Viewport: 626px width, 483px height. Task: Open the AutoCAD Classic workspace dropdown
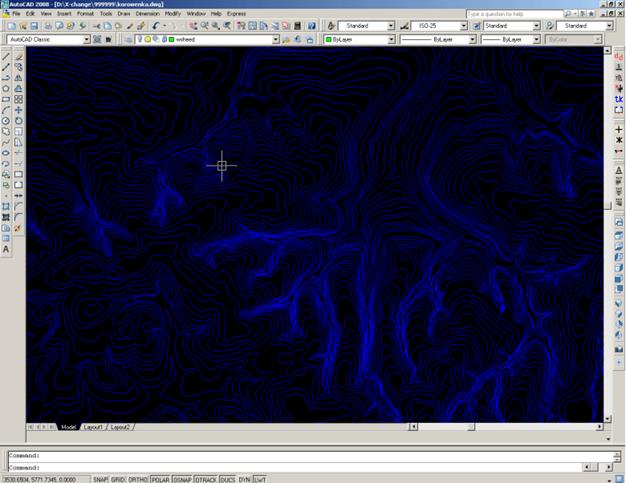tap(85, 39)
